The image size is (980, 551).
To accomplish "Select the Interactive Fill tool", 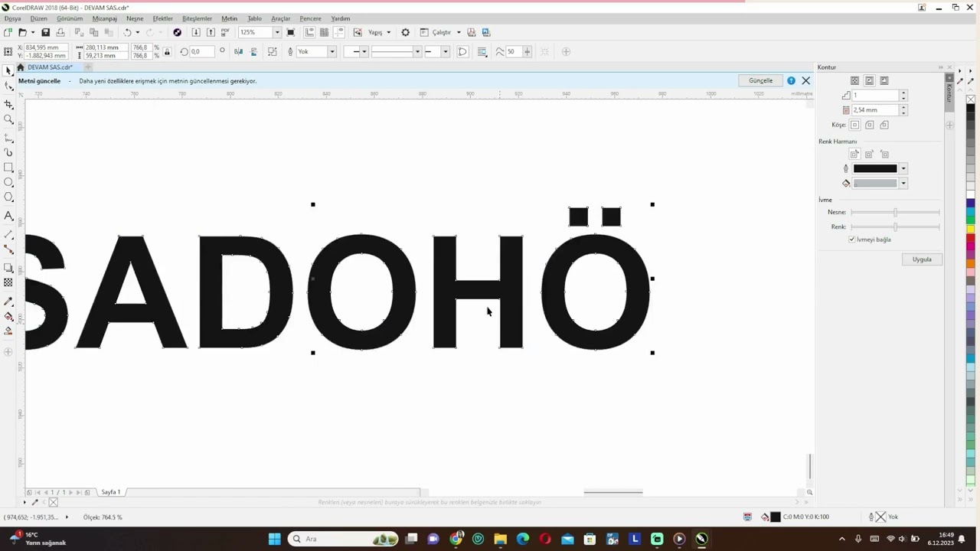I will (x=8, y=316).
